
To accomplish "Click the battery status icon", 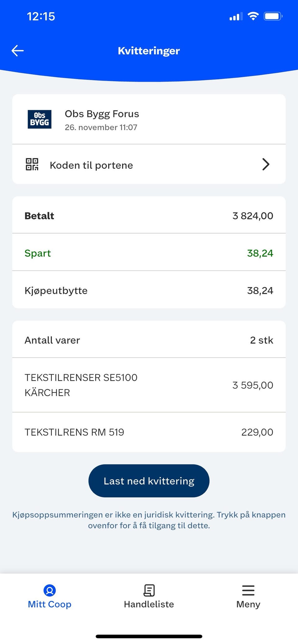I will click(x=273, y=16).
